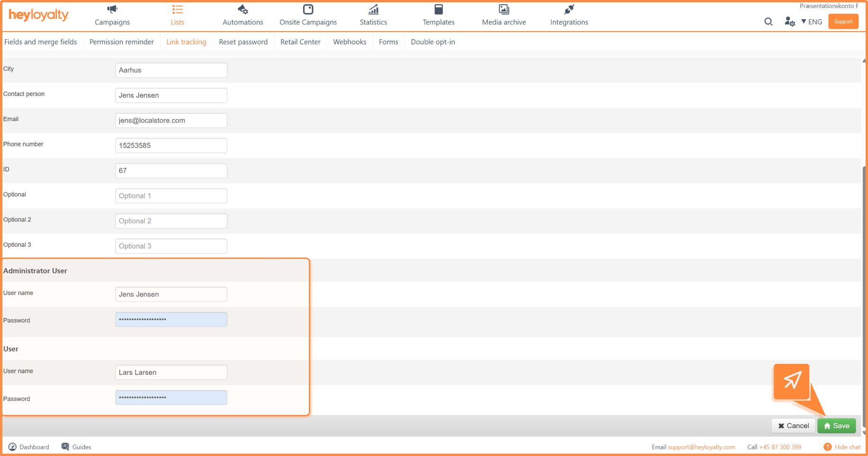The image size is (868, 456).
Task: Open the user settings icon
Action: 789,22
